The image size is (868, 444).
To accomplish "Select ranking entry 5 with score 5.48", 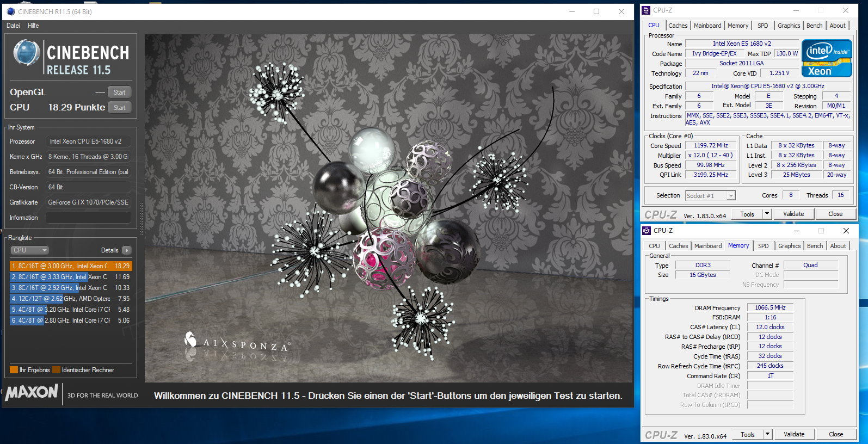I will (71, 310).
